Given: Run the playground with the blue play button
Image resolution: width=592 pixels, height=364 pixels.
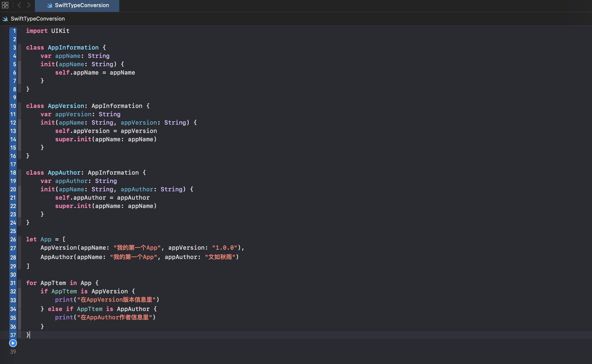Looking at the screenshot, I should pyautogui.click(x=13, y=343).
